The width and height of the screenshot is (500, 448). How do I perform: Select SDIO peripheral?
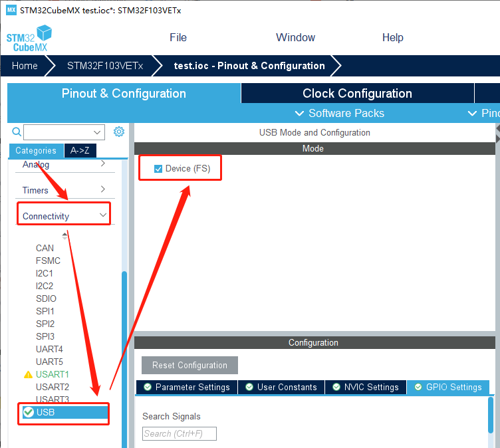(47, 298)
